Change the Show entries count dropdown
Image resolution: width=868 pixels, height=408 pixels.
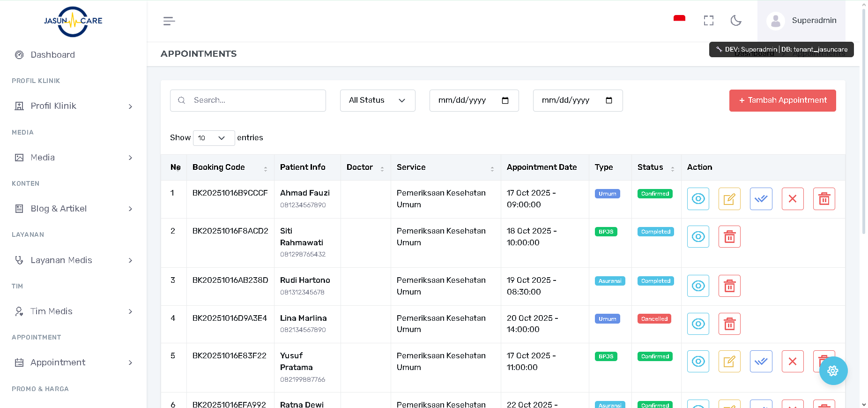point(213,138)
